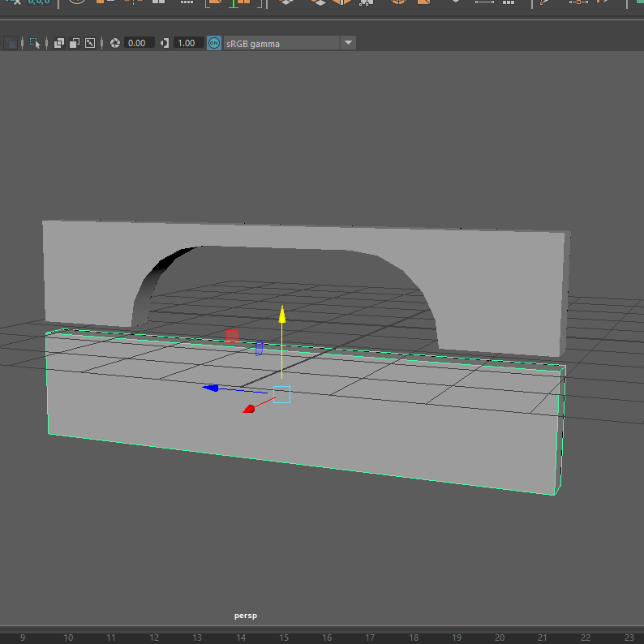Click the gamma reset icon
This screenshot has height=644, width=644.
pyautogui.click(x=165, y=43)
